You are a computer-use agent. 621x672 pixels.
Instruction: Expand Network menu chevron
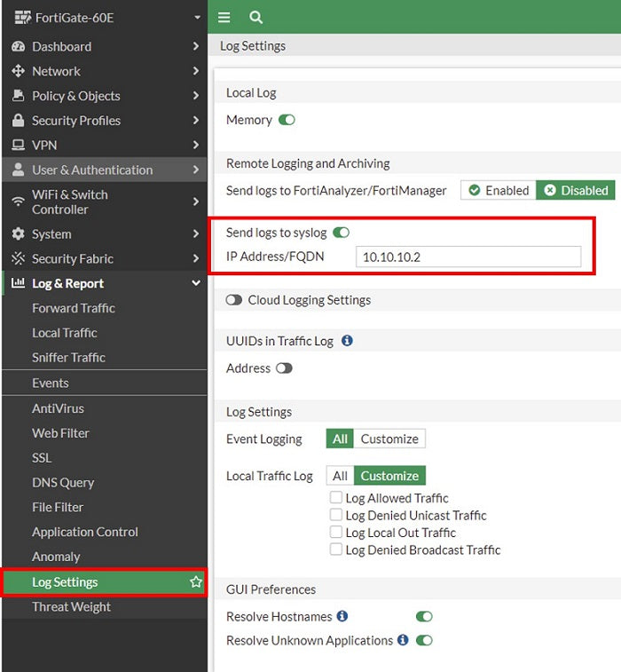pos(196,71)
